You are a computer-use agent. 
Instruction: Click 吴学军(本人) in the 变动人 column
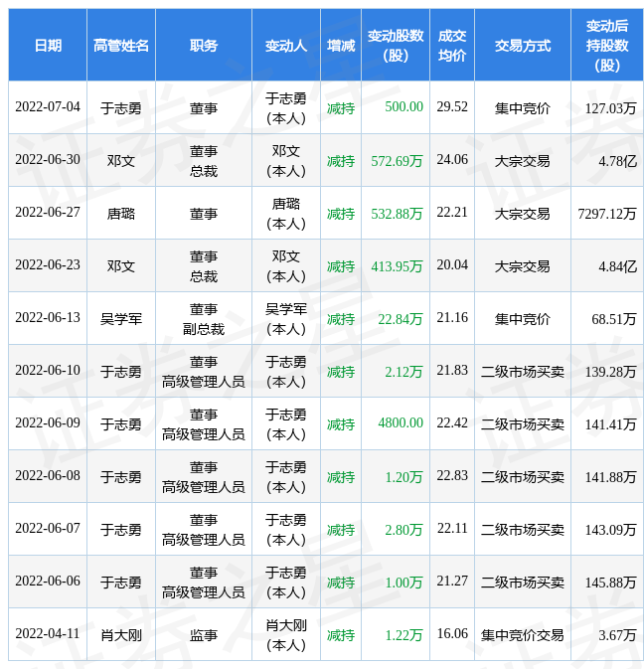[x=286, y=319]
